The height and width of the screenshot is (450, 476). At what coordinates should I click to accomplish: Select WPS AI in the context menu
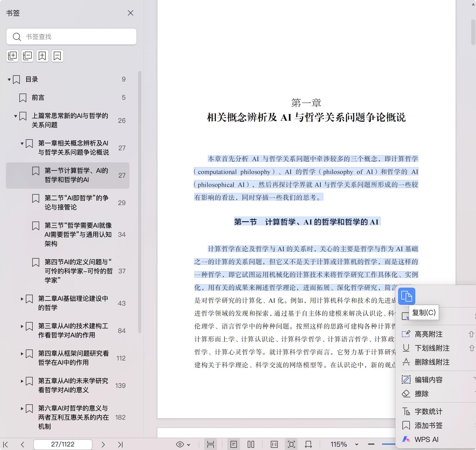point(427,439)
